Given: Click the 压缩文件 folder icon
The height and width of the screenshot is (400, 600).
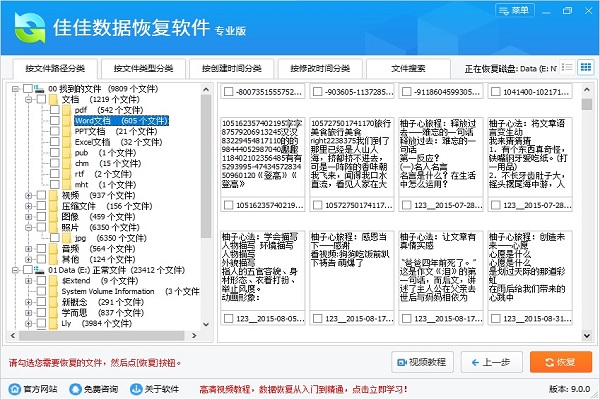Looking at the screenshot, I should [53, 206].
